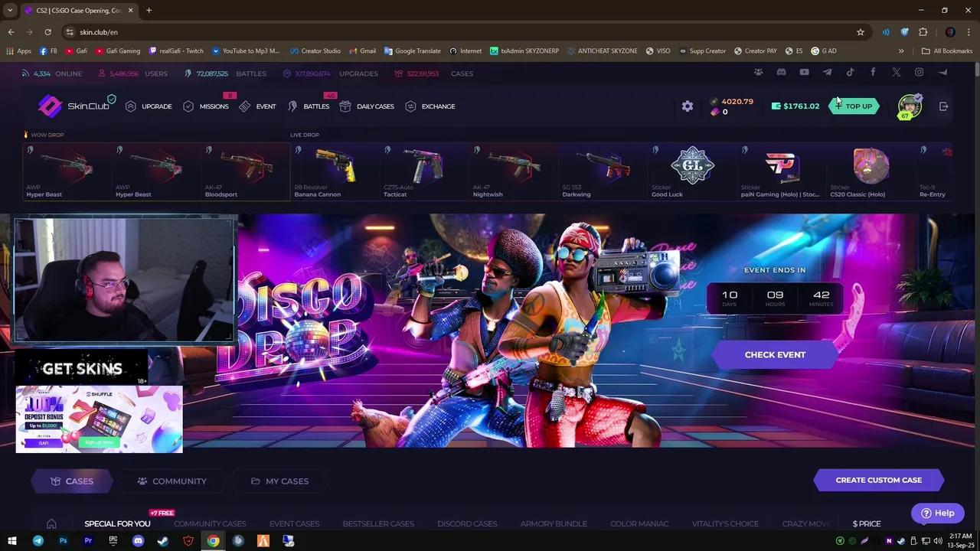Select the SPECIAL FOR YOU category
This screenshot has height=551, width=980.
117,524
